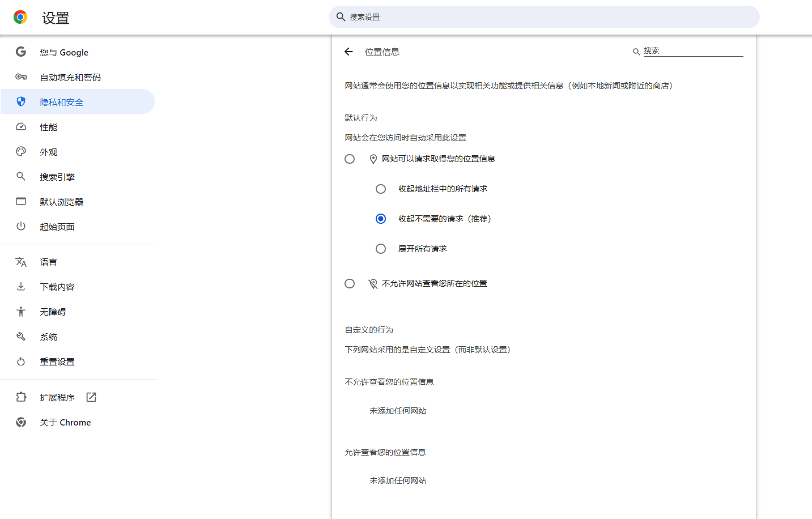Viewport: 812px width, 519px height.
Task: Open 默认浏览器 settings section
Action: click(77, 202)
